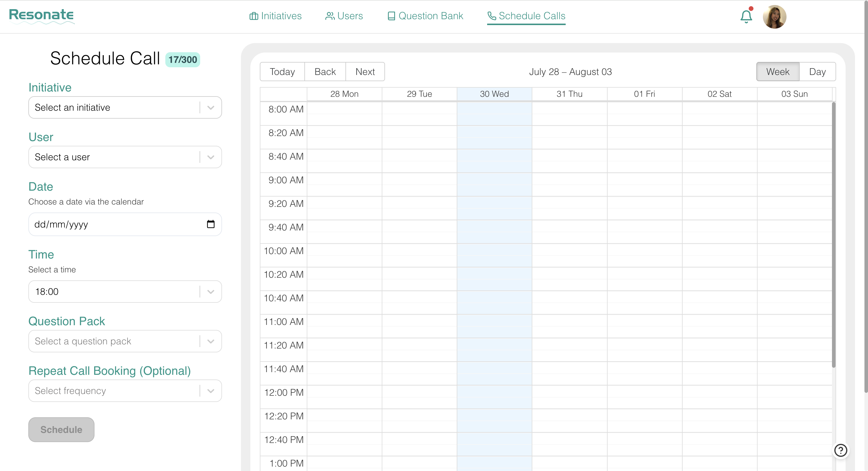Click the help question mark icon
This screenshot has width=868, height=471.
coord(840,450)
